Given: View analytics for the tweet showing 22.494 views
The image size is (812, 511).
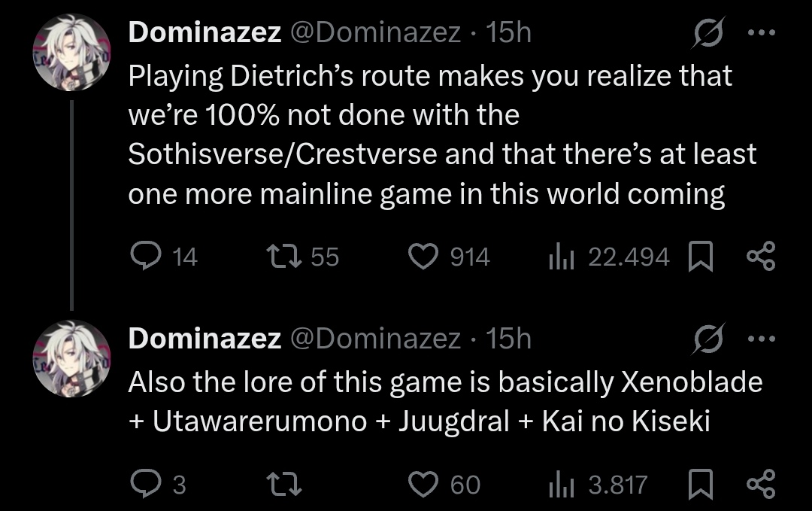Looking at the screenshot, I should point(562,257).
